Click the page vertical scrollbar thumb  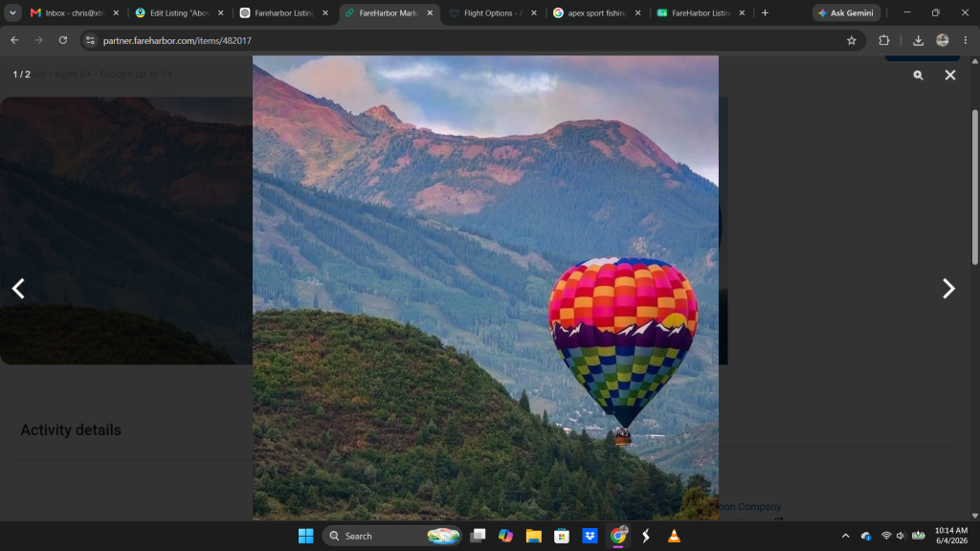975,187
